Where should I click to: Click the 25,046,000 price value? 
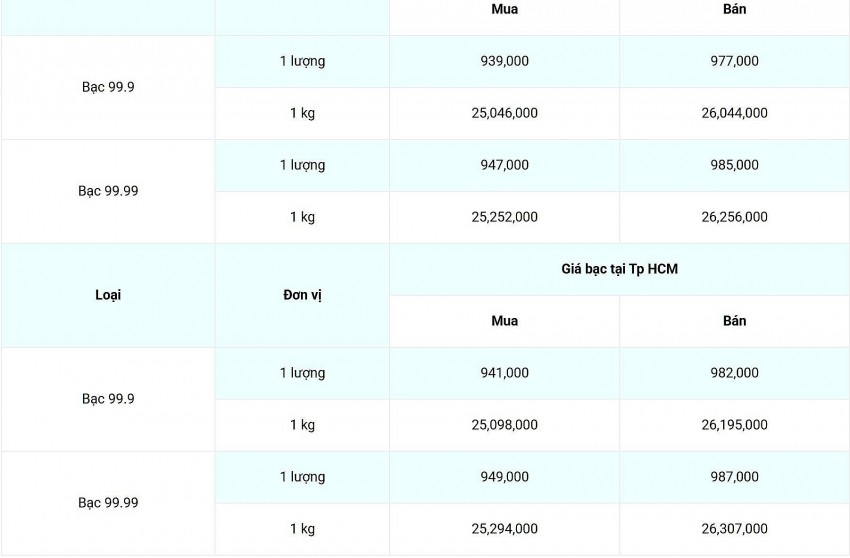[504, 113]
